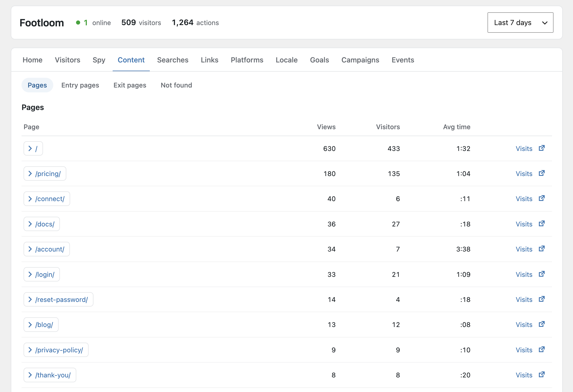Select the Entry pages sub-tab

click(x=80, y=85)
